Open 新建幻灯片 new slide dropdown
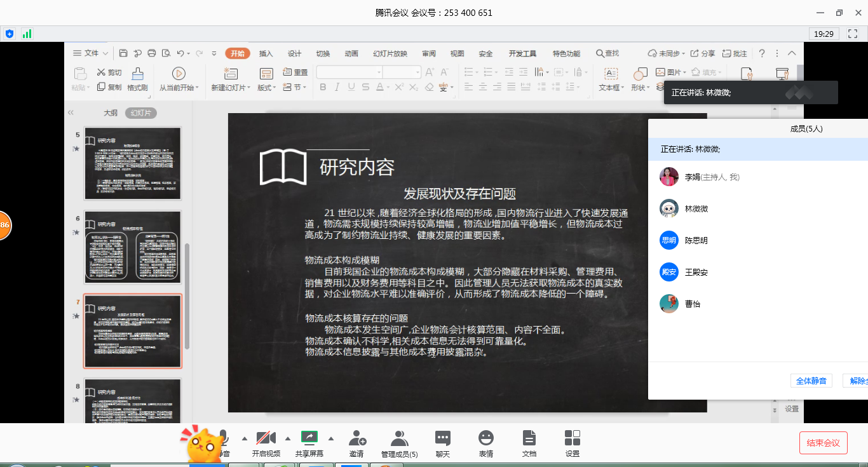 pos(231,88)
